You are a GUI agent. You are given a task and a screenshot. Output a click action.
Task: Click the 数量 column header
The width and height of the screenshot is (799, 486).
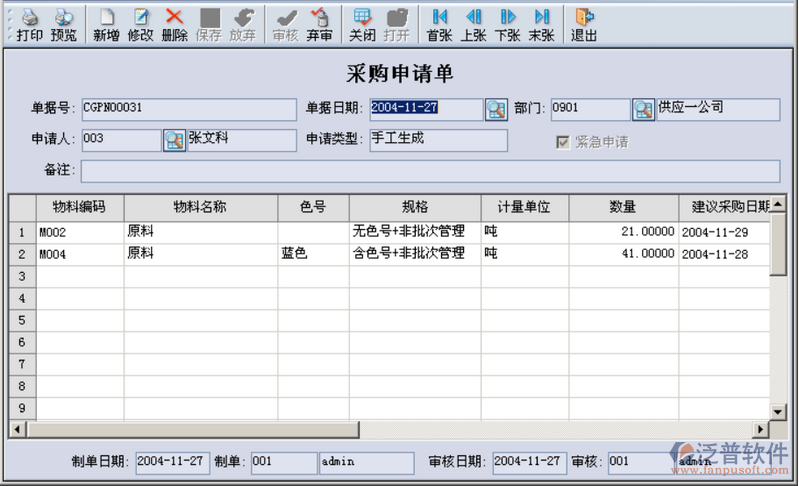[x=622, y=207]
